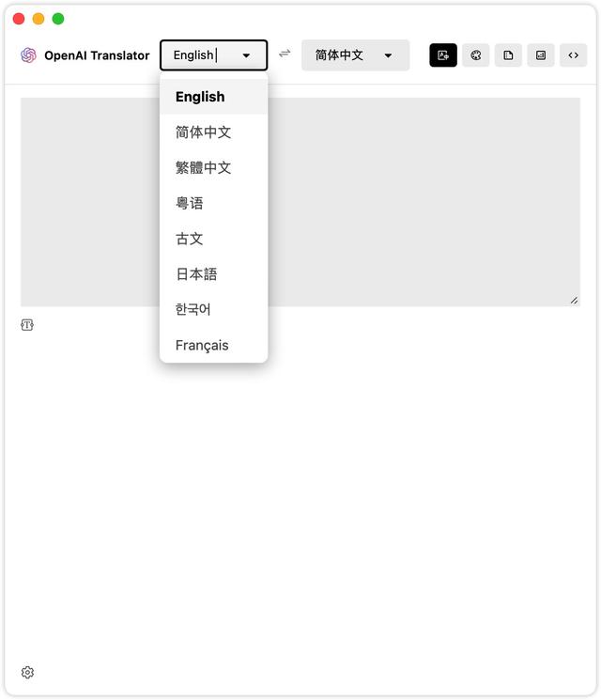The width and height of the screenshot is (601, 700).
Task: Activate the Summarize mode document icon
Action: pos(508,55)
